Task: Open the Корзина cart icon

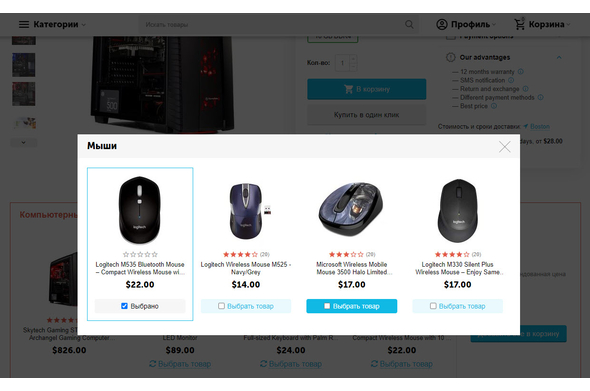Action: tap(519, 24)
